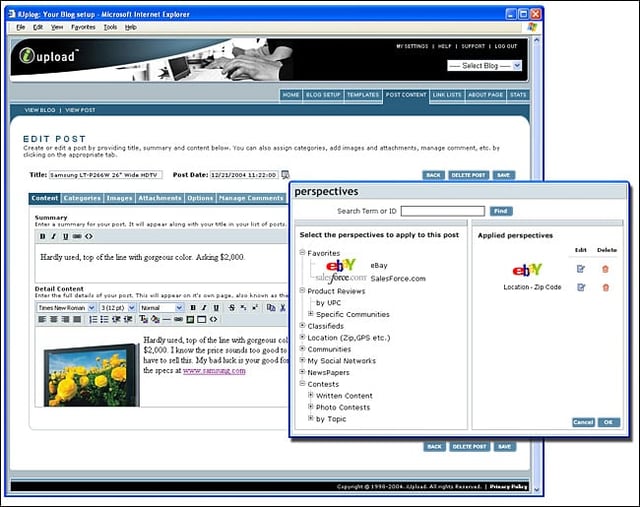Collapse the Favorites tree node
640x507 pixels.
pyautogui.click(x=302, y=253)
